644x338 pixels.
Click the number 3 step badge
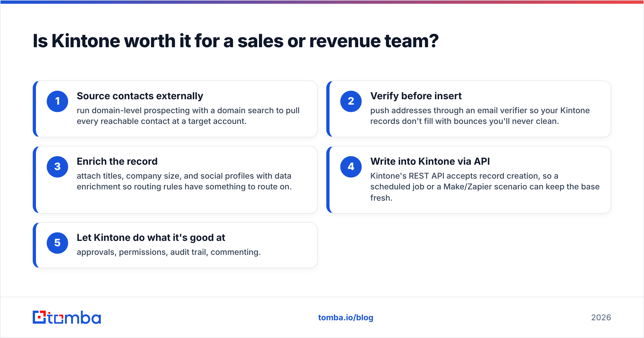click(57, 167)
